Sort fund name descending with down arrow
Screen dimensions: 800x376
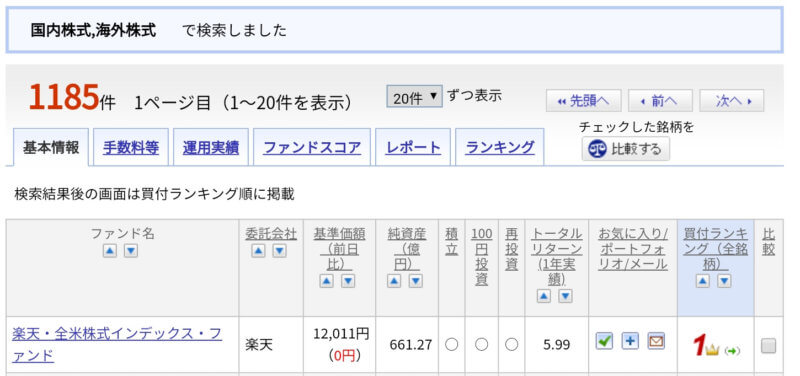tap(131, 251)
